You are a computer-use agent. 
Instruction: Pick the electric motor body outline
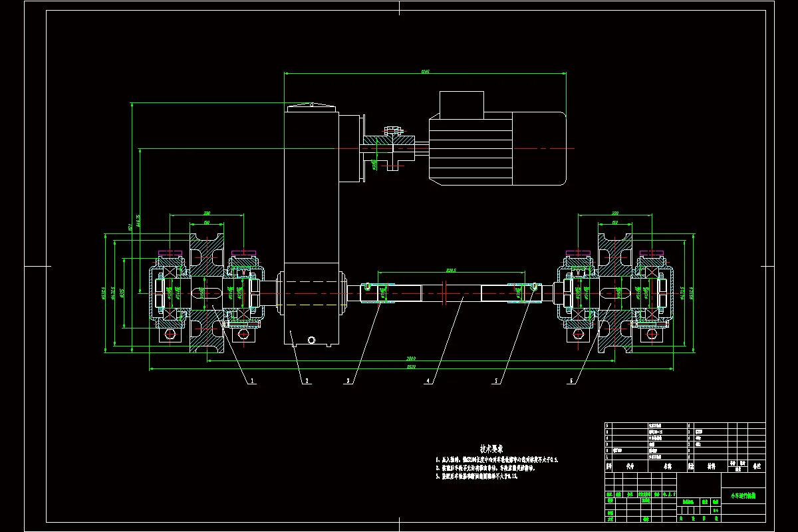click(x=497, y=148)
